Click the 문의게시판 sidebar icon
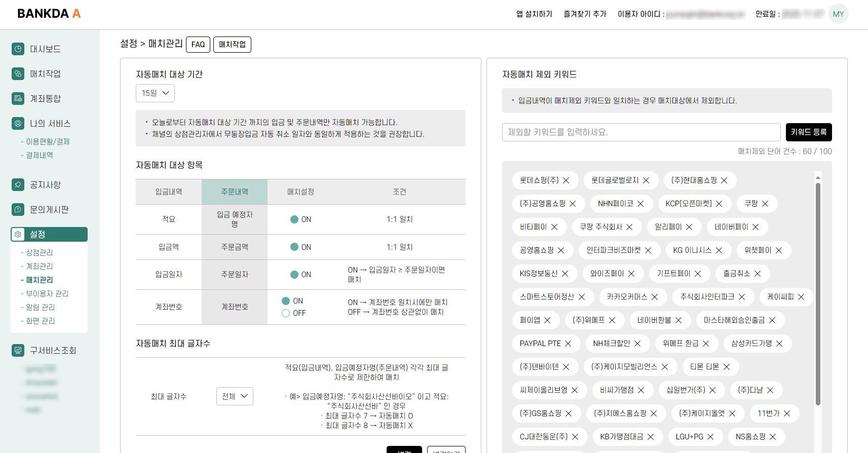 (x=18, y=209)
